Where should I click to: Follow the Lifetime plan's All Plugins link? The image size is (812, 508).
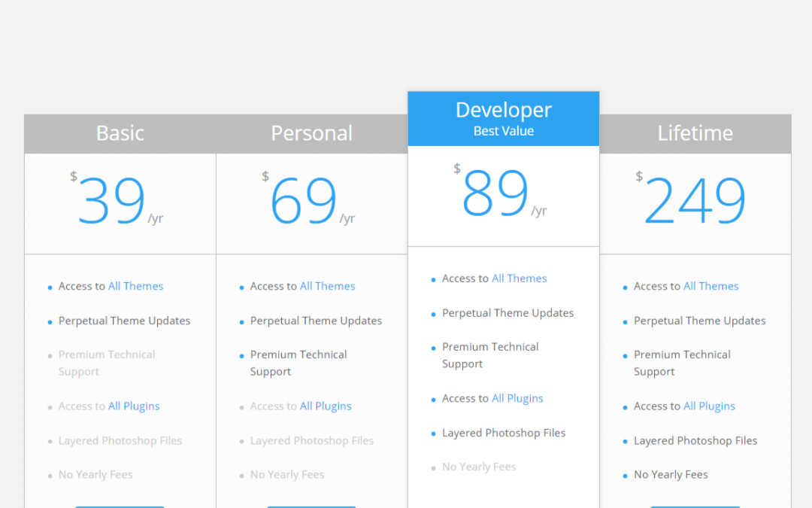[709, 406]
